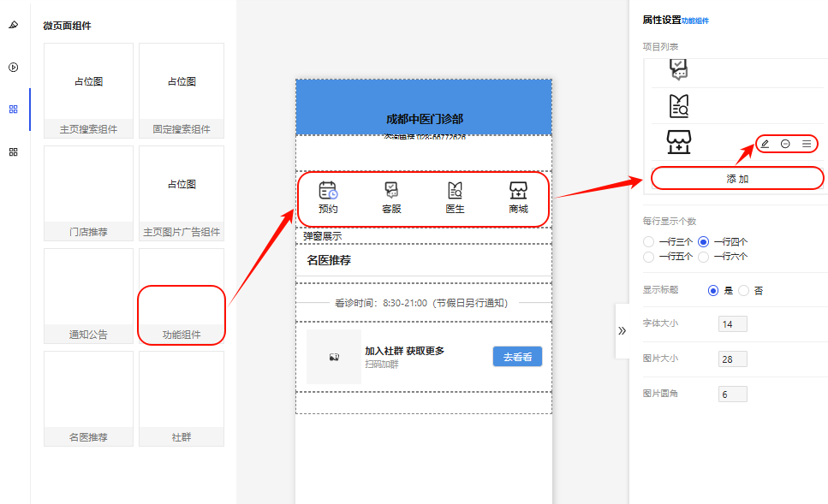Collapse the properties panel with double chevron

pos(622,330)
